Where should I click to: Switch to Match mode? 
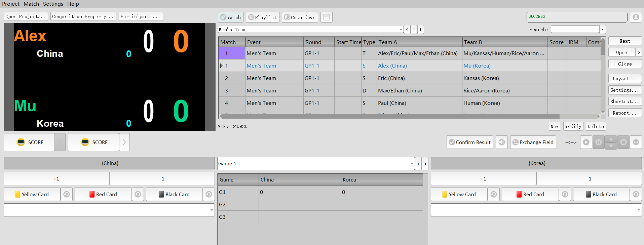231,17
